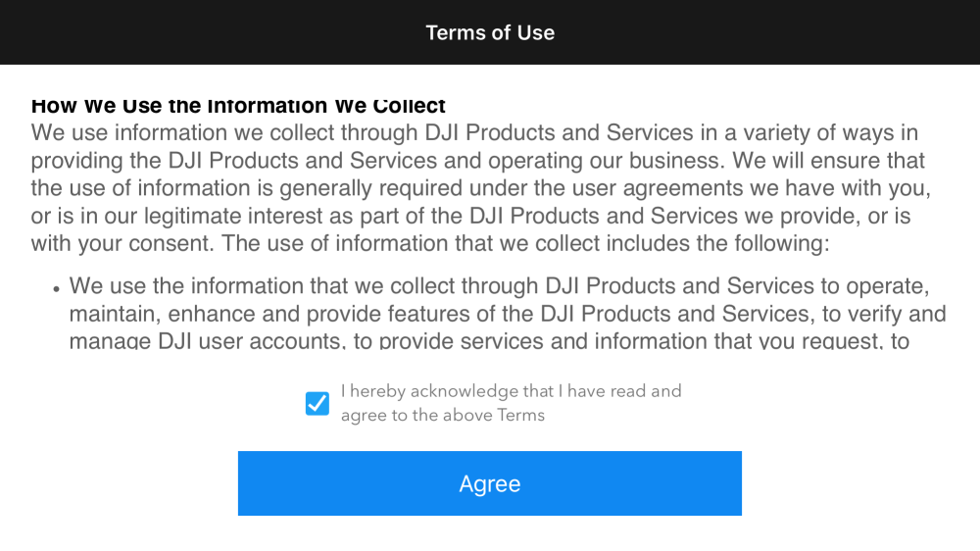Click line starting 'maintain, enhance and provide'
Screen dimensions: 980x551
(508, 314)
